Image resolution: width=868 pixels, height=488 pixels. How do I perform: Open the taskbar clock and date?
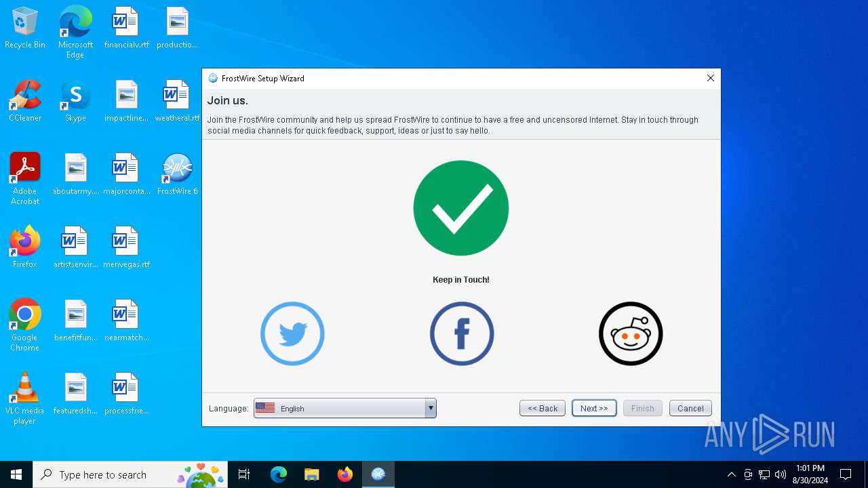(x=810, y=474)
